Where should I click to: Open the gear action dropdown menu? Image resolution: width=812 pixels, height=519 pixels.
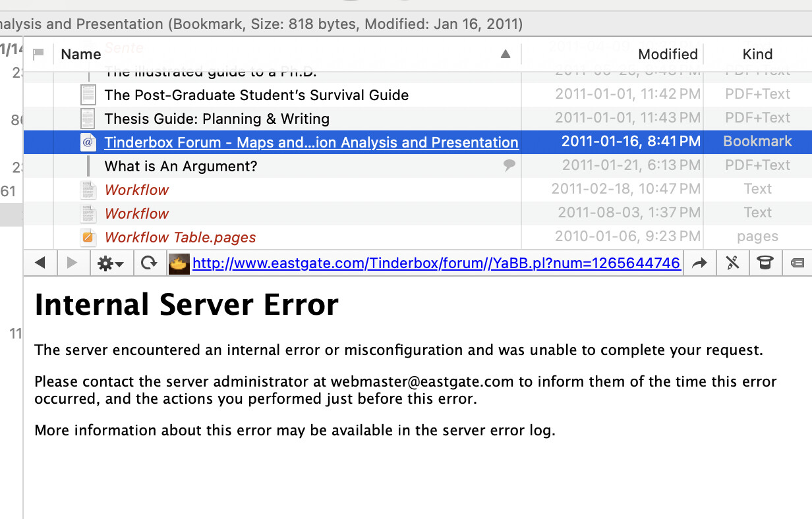pyautogui.click(x=110, y=263)
